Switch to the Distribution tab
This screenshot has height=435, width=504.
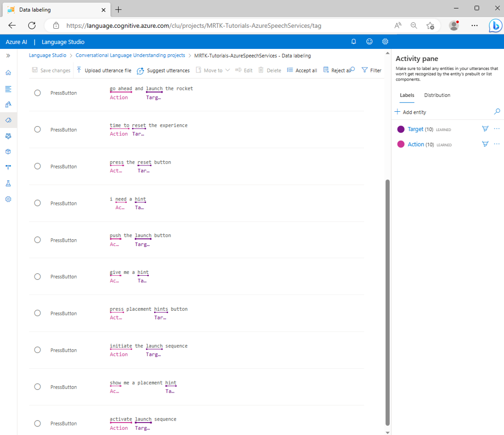click(x=437, y=95)
